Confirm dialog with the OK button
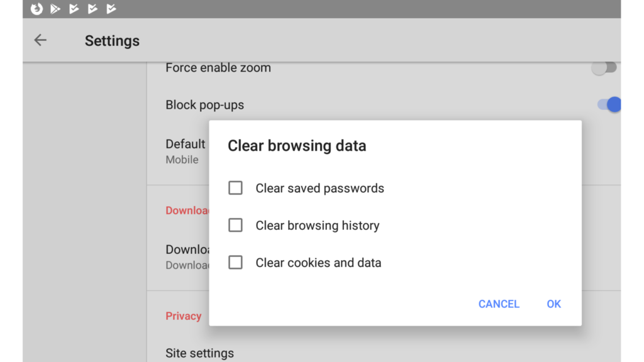Image resolution: width=644 pixels, height=362 pixels. [553, 304]
